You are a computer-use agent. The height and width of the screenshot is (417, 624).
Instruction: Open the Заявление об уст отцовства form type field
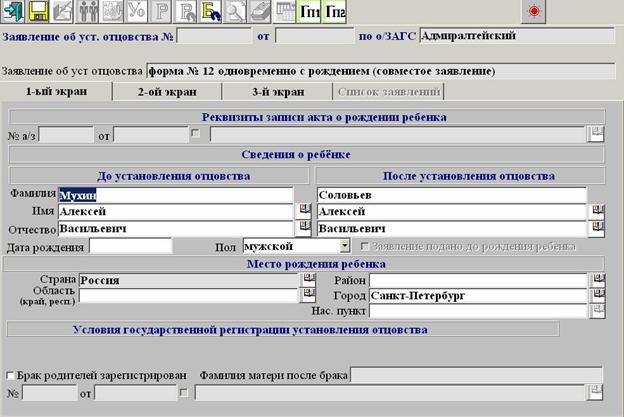tap(381, 71)
